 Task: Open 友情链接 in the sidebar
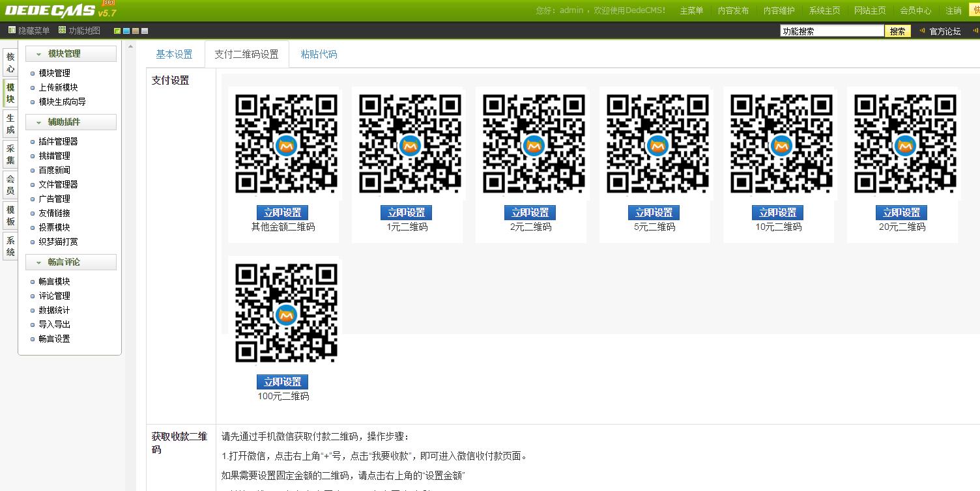[x=54, y=213]
